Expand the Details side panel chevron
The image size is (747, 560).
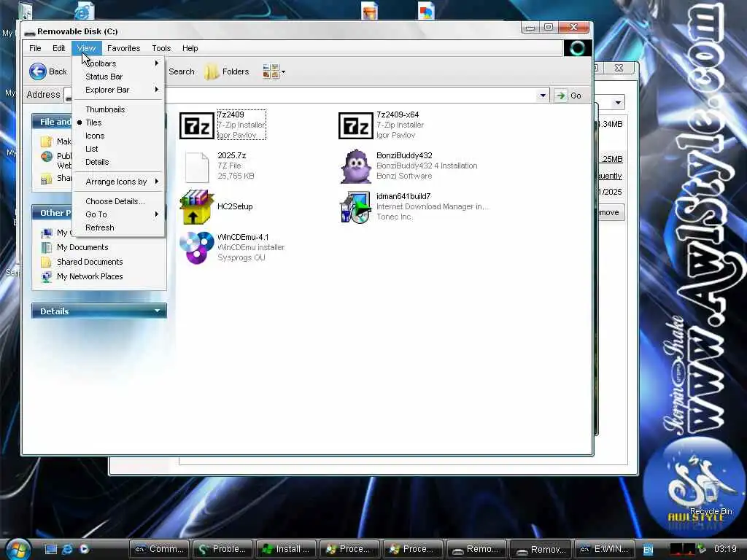158,311
